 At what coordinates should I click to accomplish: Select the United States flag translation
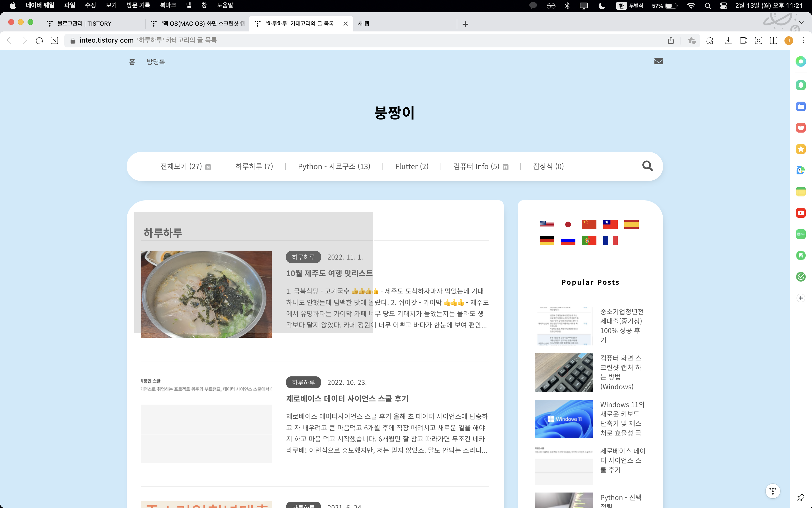click(x=547, y=224)
